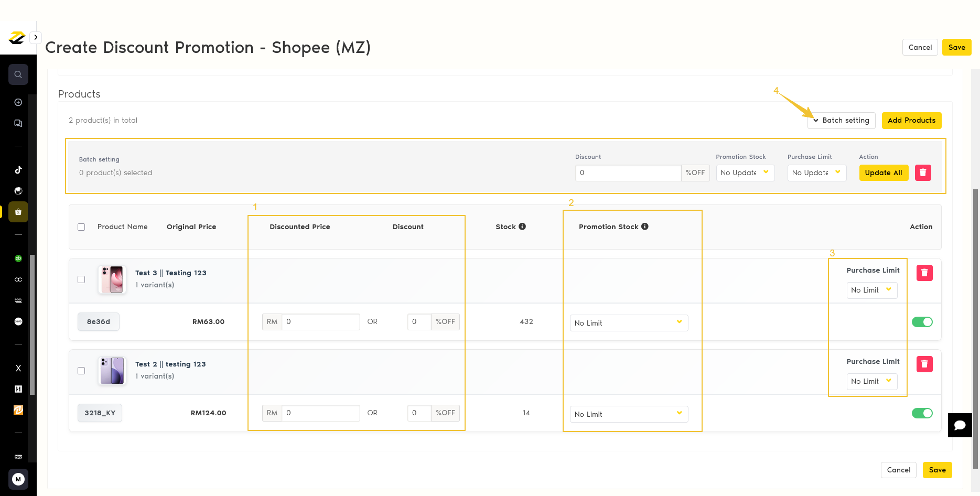Viewport: 980px width, 496px height.
Task: Open Purchase Limit dropdown for Test 3
Action: [x=871, y=290]
